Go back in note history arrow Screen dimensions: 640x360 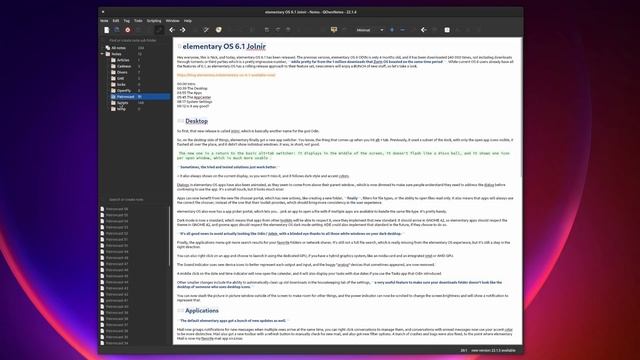172,30
